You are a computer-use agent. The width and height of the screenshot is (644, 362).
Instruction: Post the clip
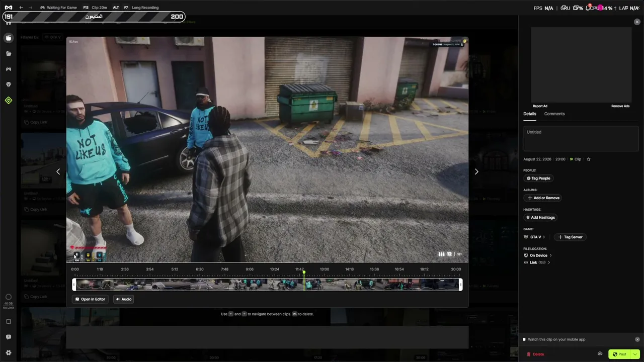point(620,354)
